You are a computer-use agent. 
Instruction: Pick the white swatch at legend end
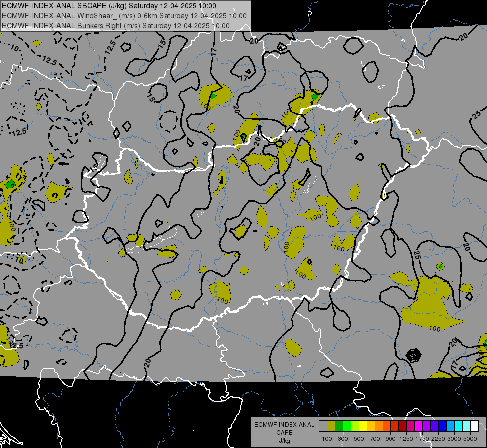point(474,426)
